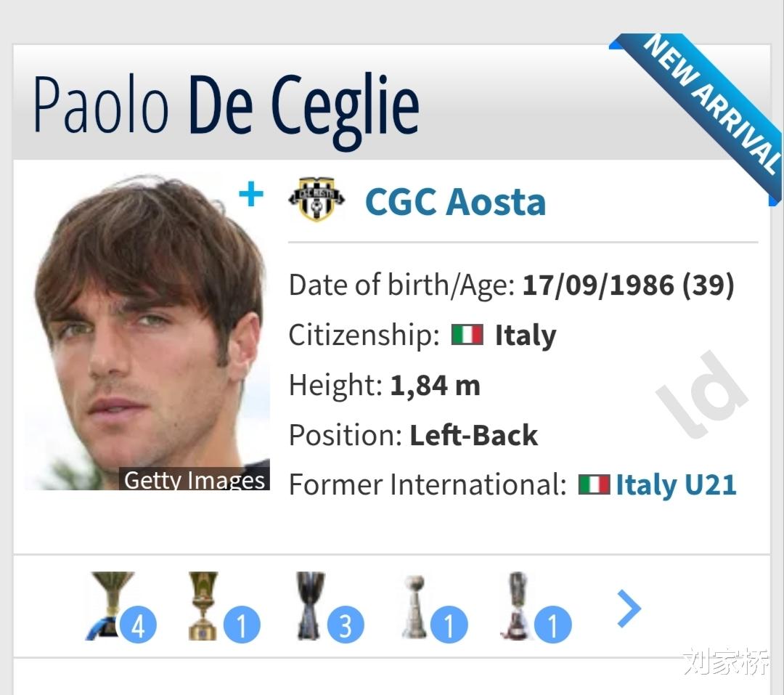The width and height of the screenshot is (784, 695).
Task: Open the Scudetto trophy with blue base
Action: click(109, 605)
